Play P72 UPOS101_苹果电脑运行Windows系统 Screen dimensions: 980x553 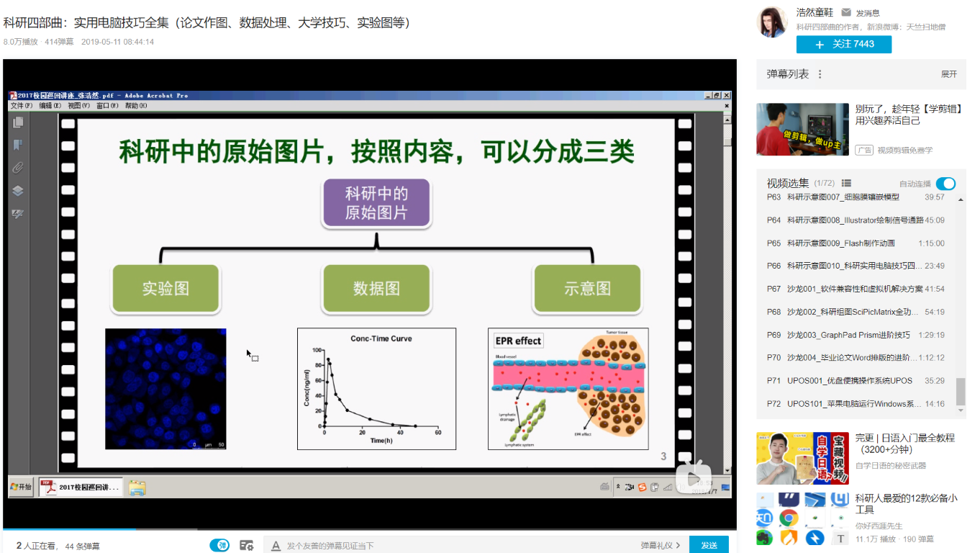tap(856, 404)
